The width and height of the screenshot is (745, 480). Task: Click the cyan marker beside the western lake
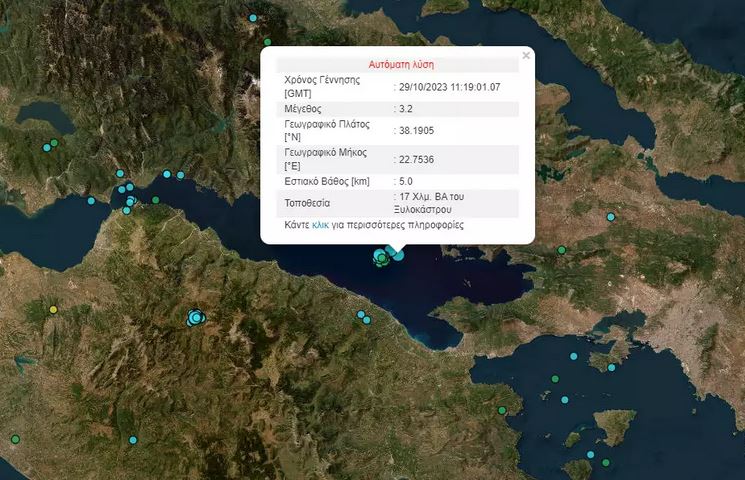point(45,147)
